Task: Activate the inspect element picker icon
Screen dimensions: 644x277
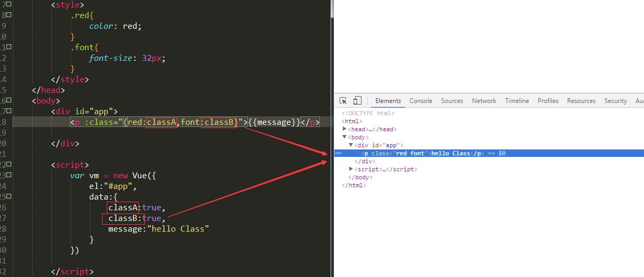Action: (x=343, y=101)
